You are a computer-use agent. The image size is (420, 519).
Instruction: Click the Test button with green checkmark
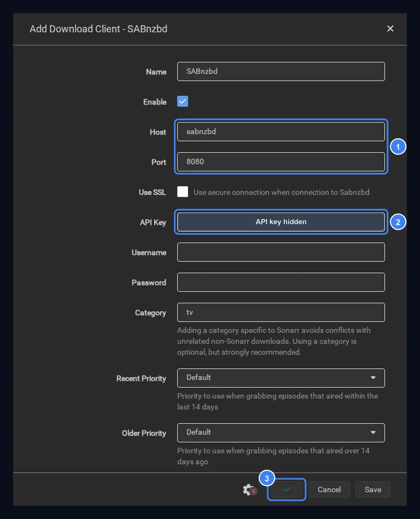click(287, 489)
